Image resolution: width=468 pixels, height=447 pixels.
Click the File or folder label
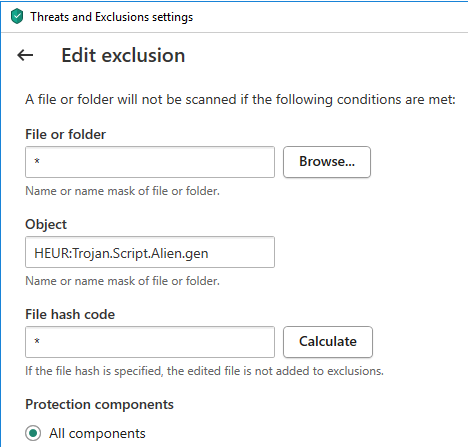pyautogui.click(x=66, y=134)
